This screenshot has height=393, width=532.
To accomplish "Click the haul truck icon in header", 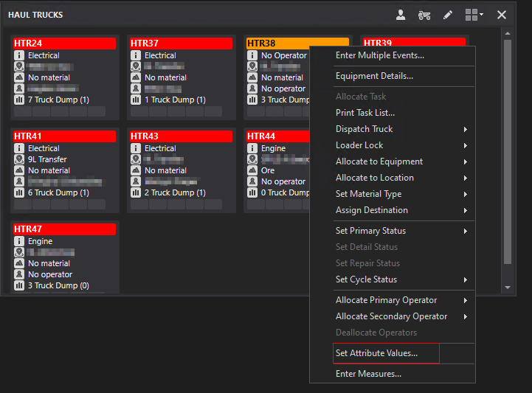I will (424, 15).
